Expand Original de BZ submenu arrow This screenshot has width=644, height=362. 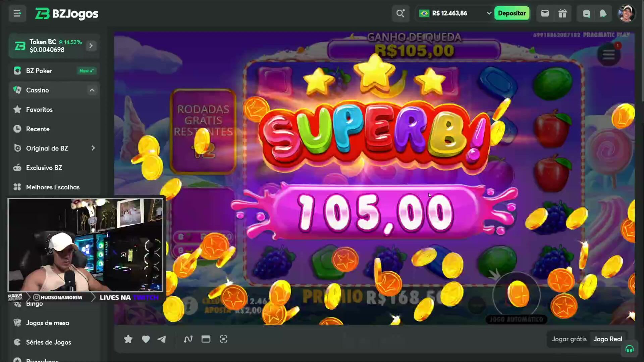93,148
